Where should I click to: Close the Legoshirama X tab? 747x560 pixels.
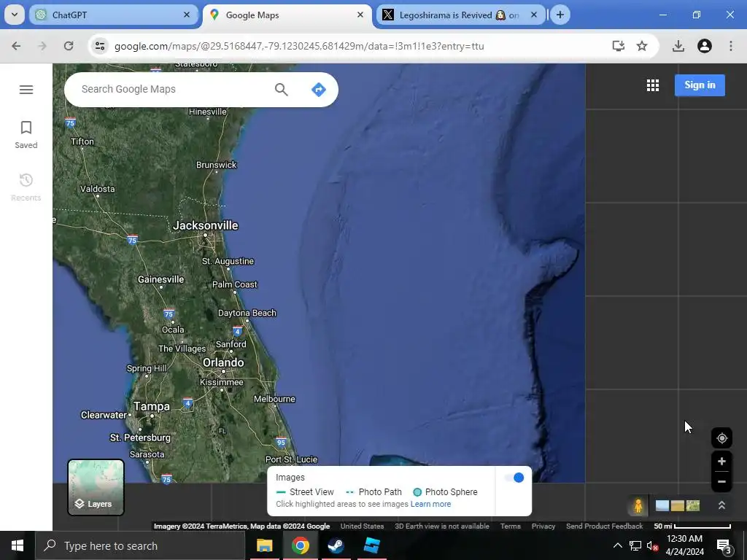click(534, 15)
